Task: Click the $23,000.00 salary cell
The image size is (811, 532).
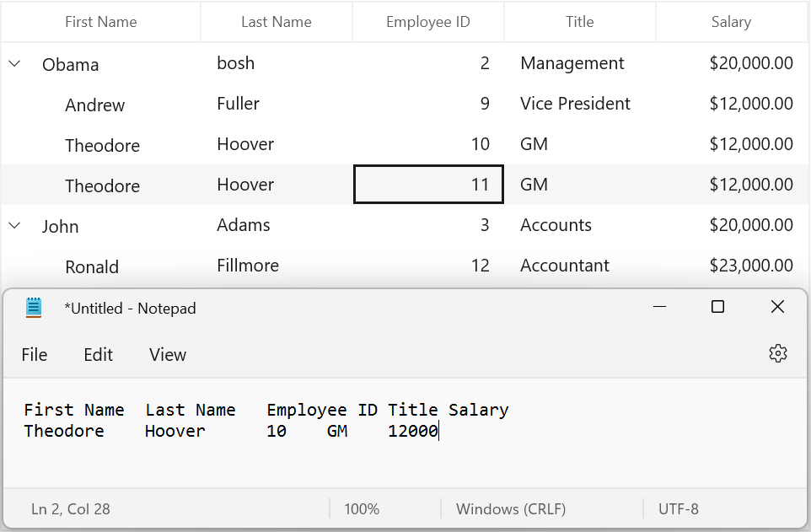Action: point(732,266)
